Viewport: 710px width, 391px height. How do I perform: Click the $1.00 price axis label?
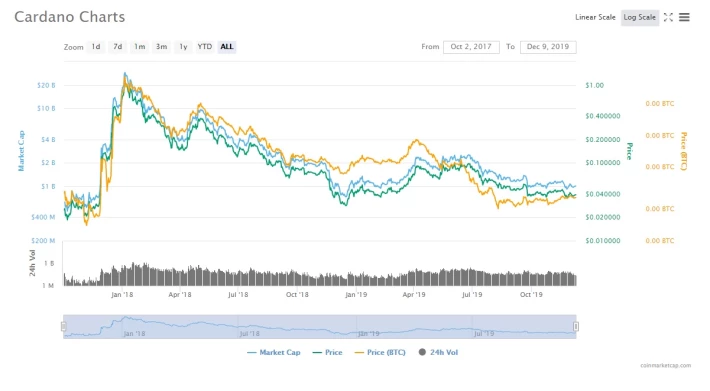click(594, 85)
